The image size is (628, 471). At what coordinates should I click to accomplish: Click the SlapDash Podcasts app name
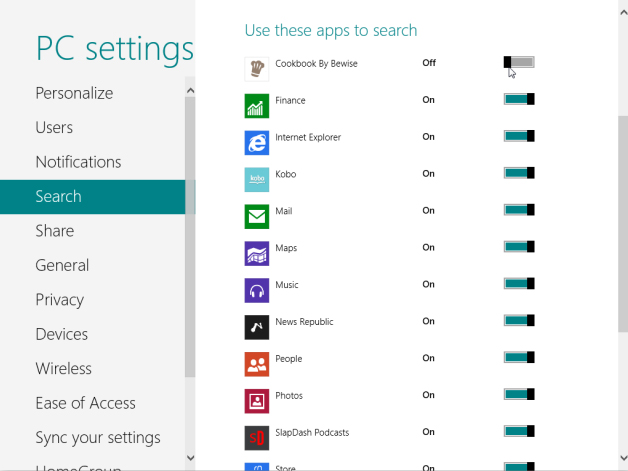[312, 433]
